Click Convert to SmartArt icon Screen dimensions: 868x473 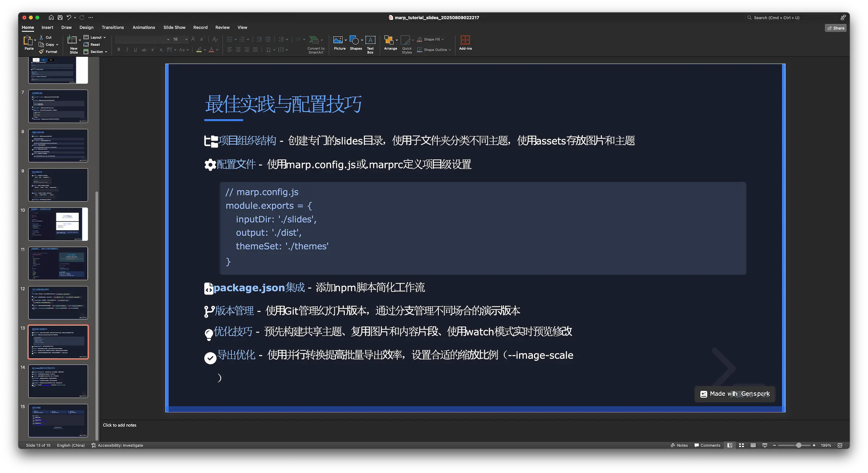[314, 40]
